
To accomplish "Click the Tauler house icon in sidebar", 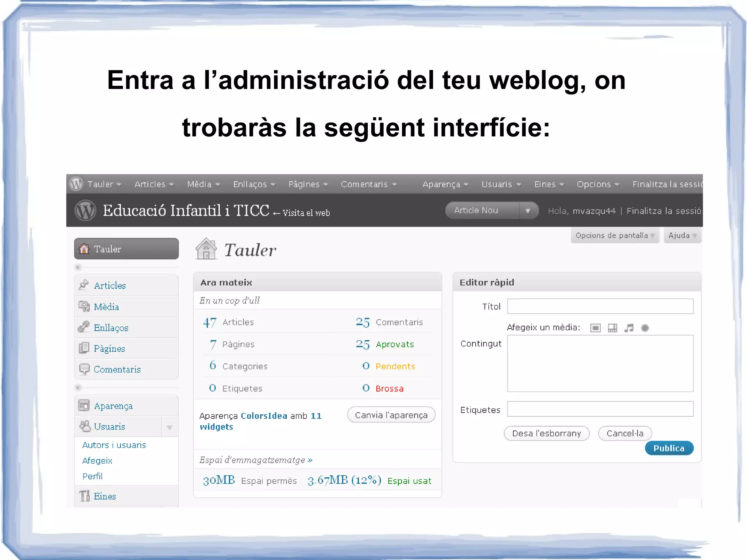I will click(x=84, y=249).
